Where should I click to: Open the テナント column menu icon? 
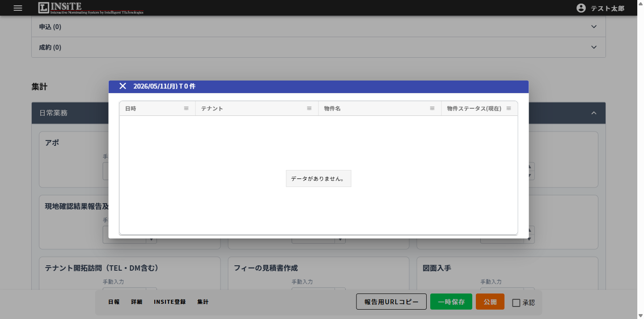pyautogui.click(x=309, y=108)
